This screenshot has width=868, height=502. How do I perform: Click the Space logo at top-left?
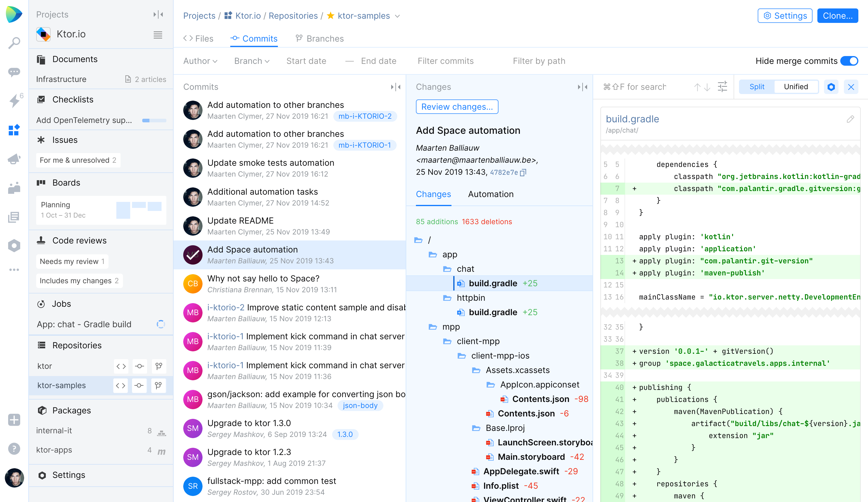(x=14, y=14)
